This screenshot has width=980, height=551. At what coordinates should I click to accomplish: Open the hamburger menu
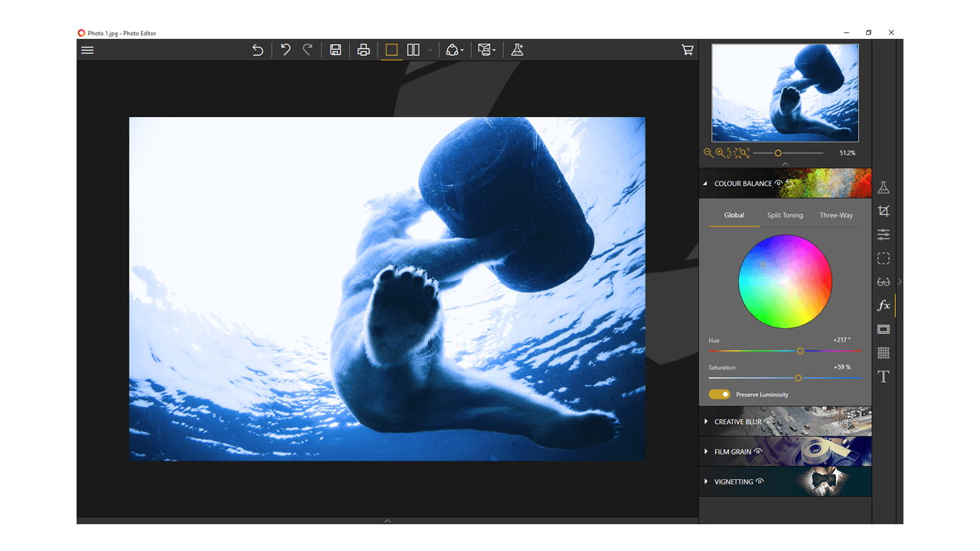click(x=87, y=49)
